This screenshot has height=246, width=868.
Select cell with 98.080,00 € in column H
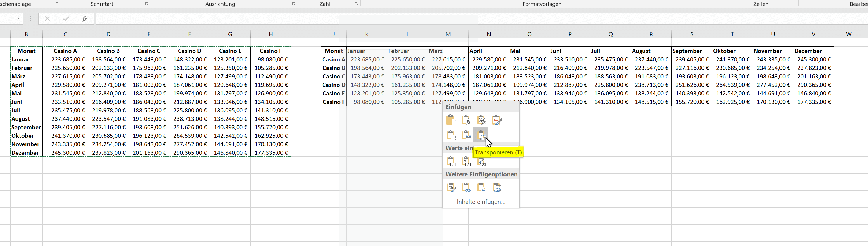tap(271, 59)
